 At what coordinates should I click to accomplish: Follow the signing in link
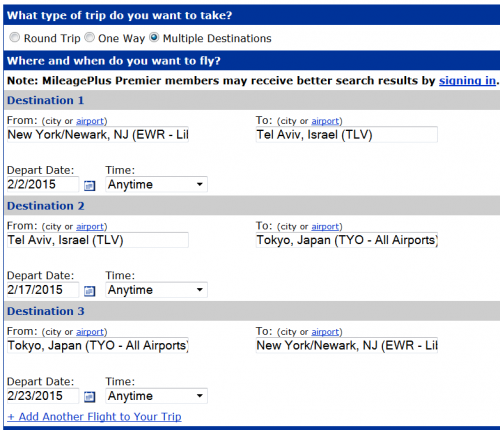(x=467, y=81)
